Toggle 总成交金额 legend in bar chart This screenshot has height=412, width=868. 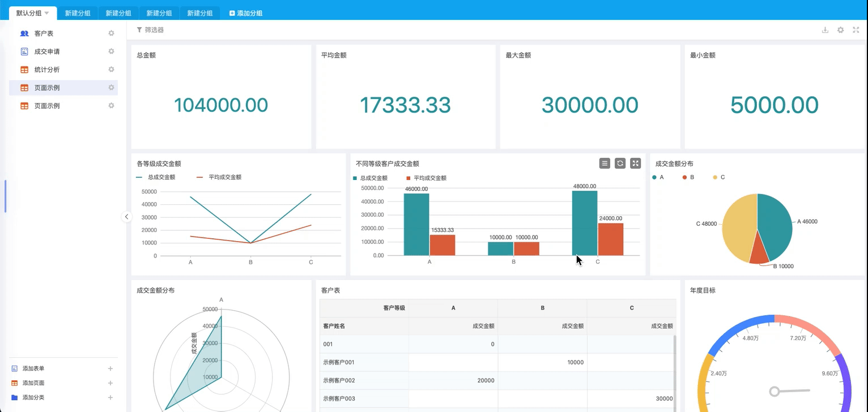(x=370, y=178)
